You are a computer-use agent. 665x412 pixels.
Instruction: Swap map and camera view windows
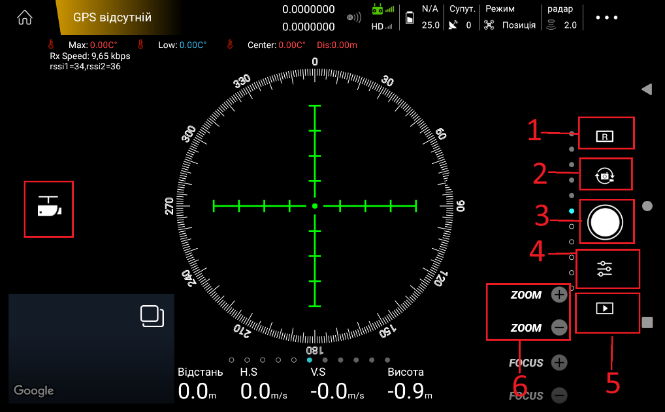click(x=152, y=316)
